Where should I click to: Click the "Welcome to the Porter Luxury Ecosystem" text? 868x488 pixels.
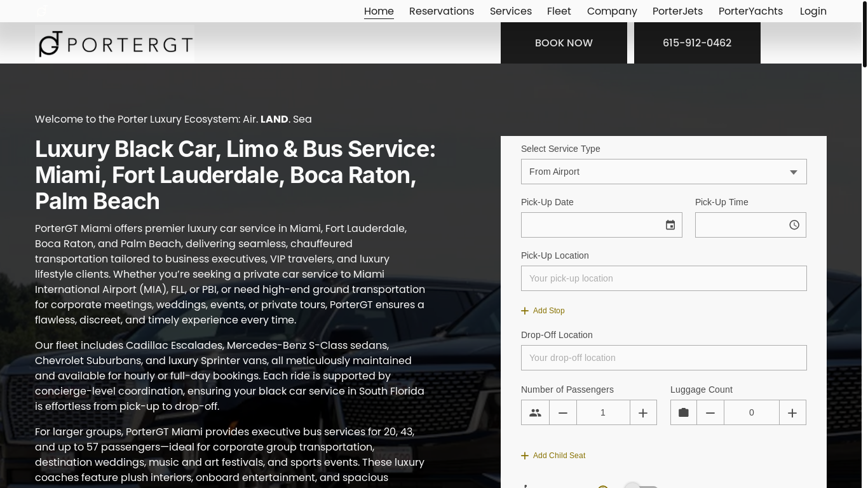(173, 119)
